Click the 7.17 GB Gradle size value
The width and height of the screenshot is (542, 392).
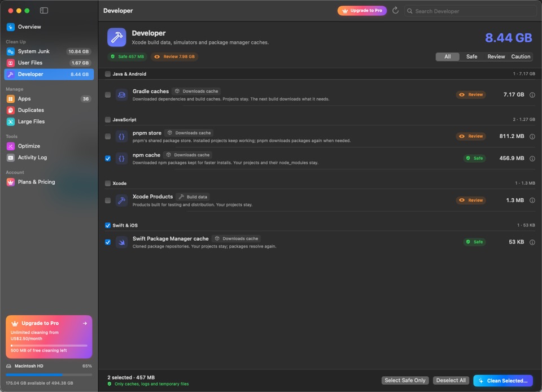[x=514, y=95]
